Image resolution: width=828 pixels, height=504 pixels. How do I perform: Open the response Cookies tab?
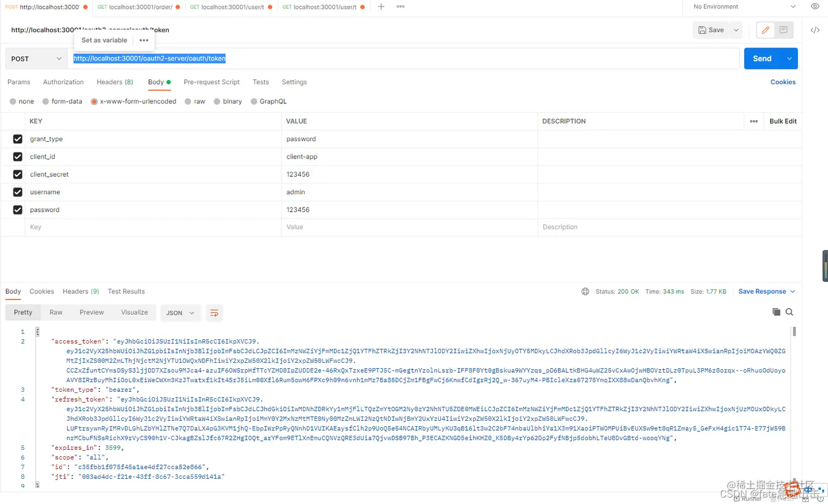tap(42, 292)
